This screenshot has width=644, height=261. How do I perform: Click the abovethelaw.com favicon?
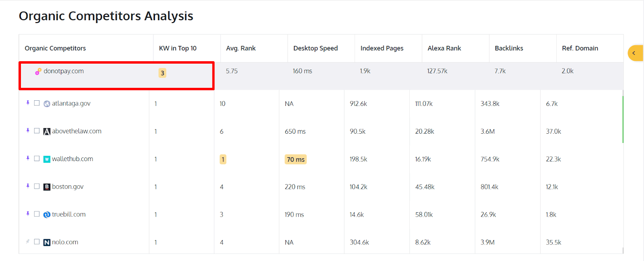[x=47, y=131]
